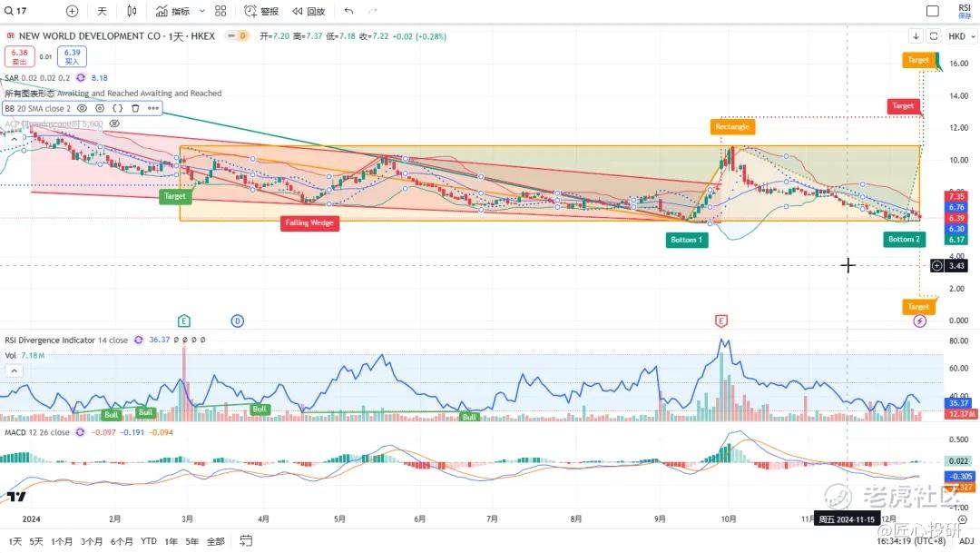Hide the BB indicator with eye icon
The height and width of the screenshot is (553, 980).
point(82,108)
